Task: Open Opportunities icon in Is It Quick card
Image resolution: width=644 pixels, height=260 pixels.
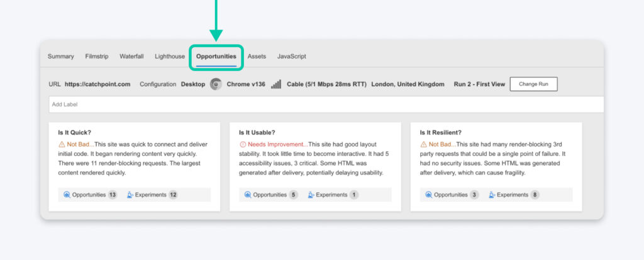Action: pos(67,195)
